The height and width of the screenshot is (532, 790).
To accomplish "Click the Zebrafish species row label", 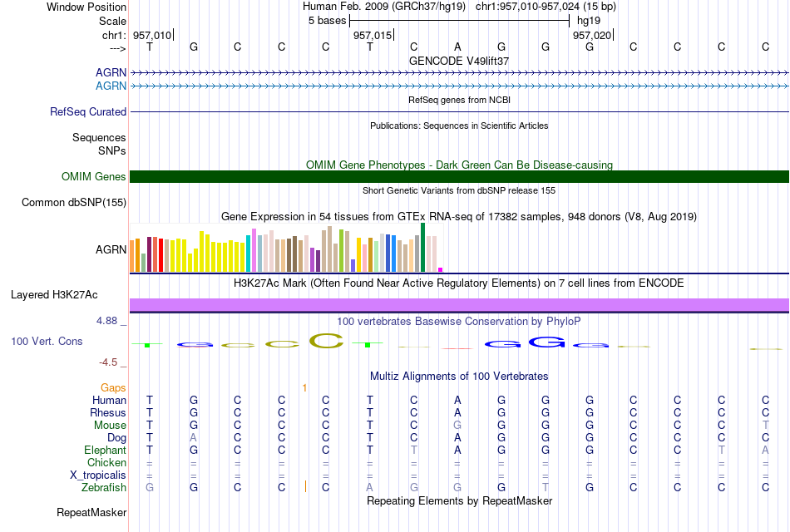I will click(x=104, y=488).
